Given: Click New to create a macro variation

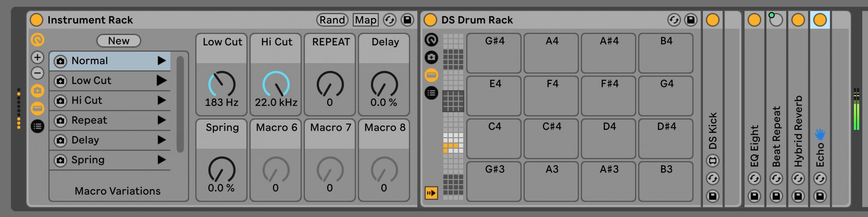Looking at the screenshot, I should click(x=118, y=41).
